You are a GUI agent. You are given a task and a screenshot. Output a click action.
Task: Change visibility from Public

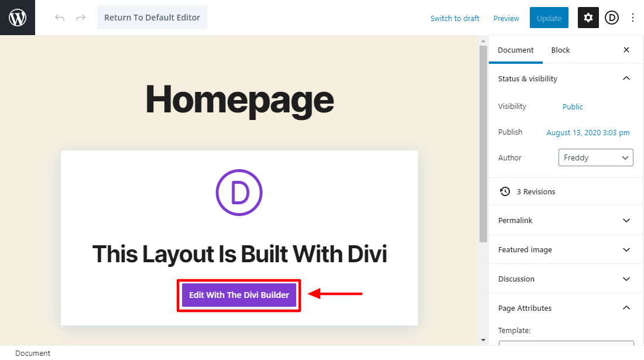click(573, 107)
